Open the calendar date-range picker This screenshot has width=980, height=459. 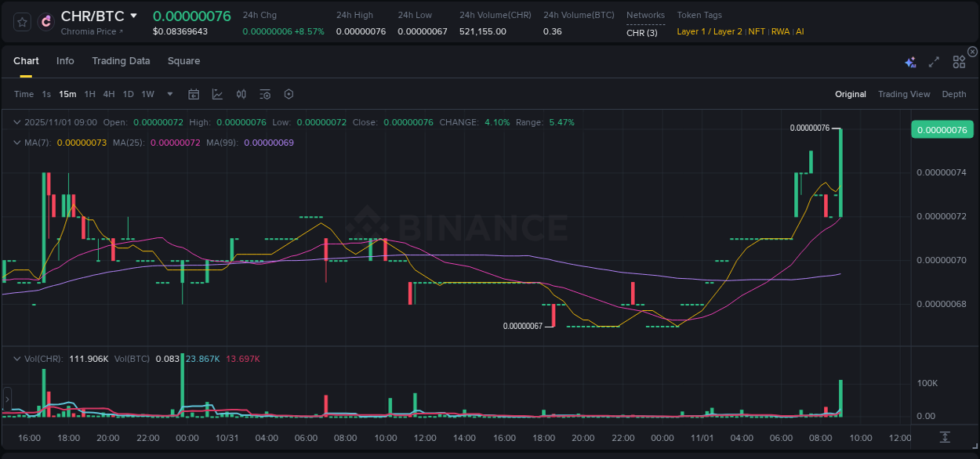click(x=194, y=94)
